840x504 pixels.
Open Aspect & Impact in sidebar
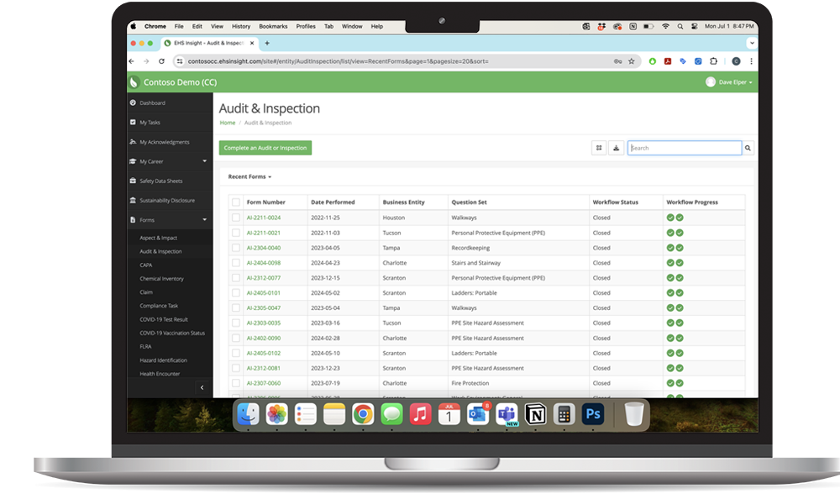158,238
